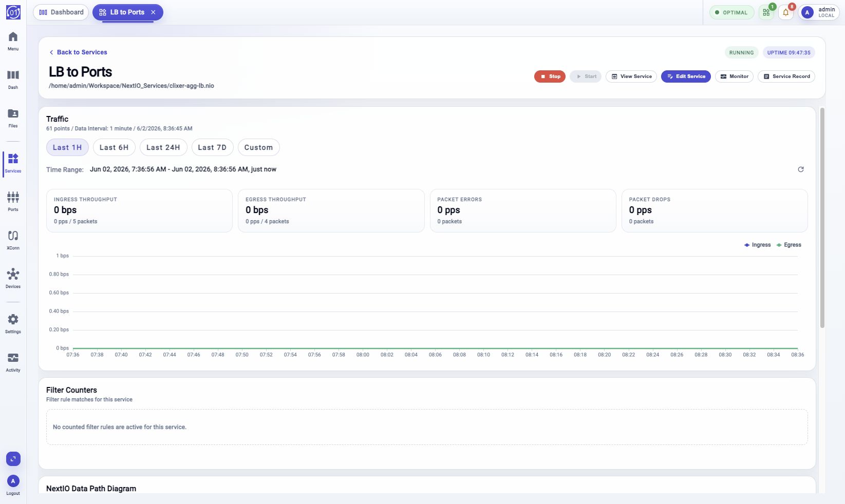Open Ports in sidebar
This screenshot has width=845, height=504.
coord(13,202)
